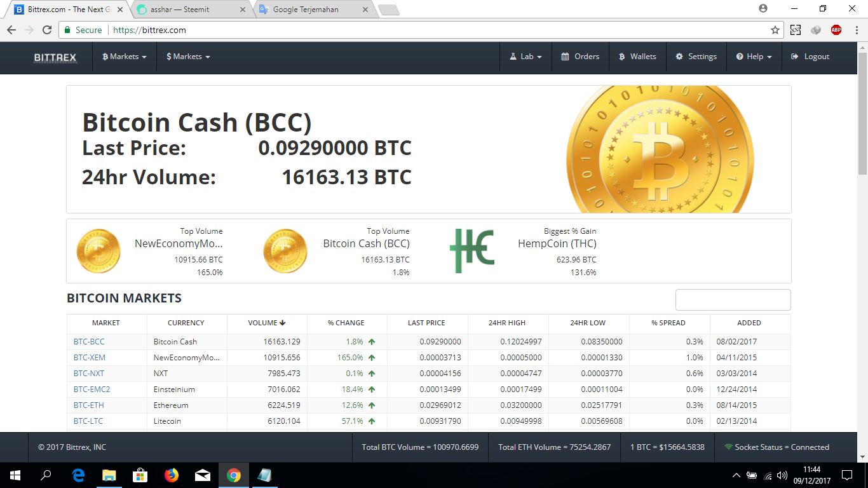Click the Socket Status Connected indicator
The width and height of the screenshot is (868, 488).
[x=777, y=447]
